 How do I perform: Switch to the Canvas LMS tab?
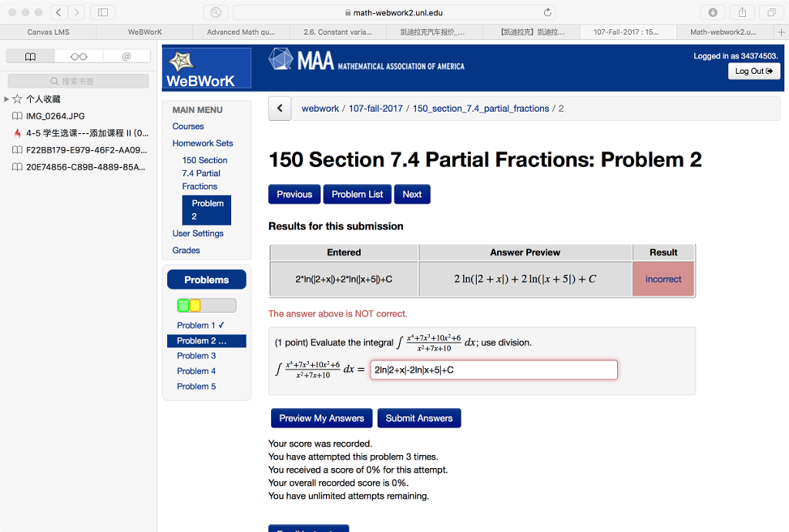[x=49, y=32]
